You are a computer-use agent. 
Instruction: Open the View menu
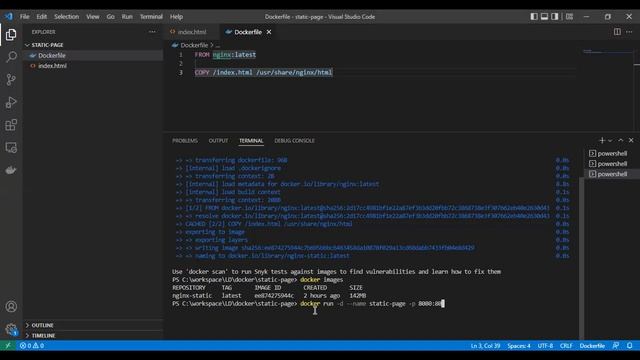93,17
